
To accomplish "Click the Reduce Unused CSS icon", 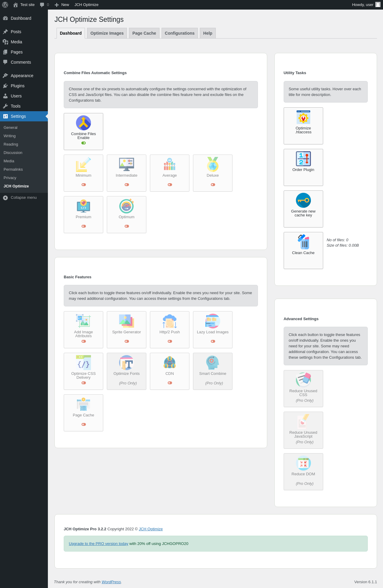I will click(x=303, y=380).
